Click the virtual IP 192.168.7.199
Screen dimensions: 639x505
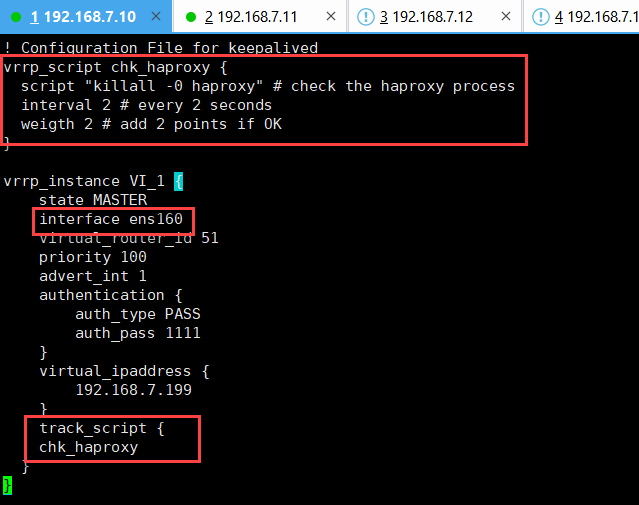133,390
